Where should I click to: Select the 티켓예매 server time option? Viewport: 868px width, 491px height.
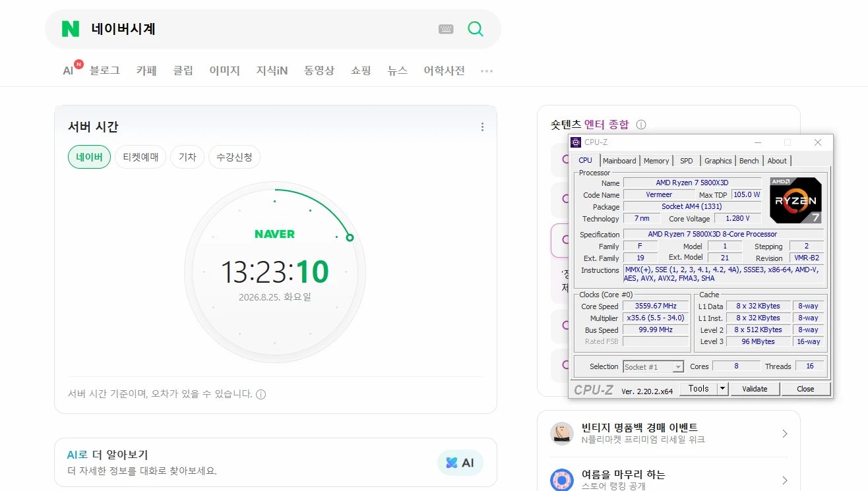pyautogui.click(x=140, y=157)
